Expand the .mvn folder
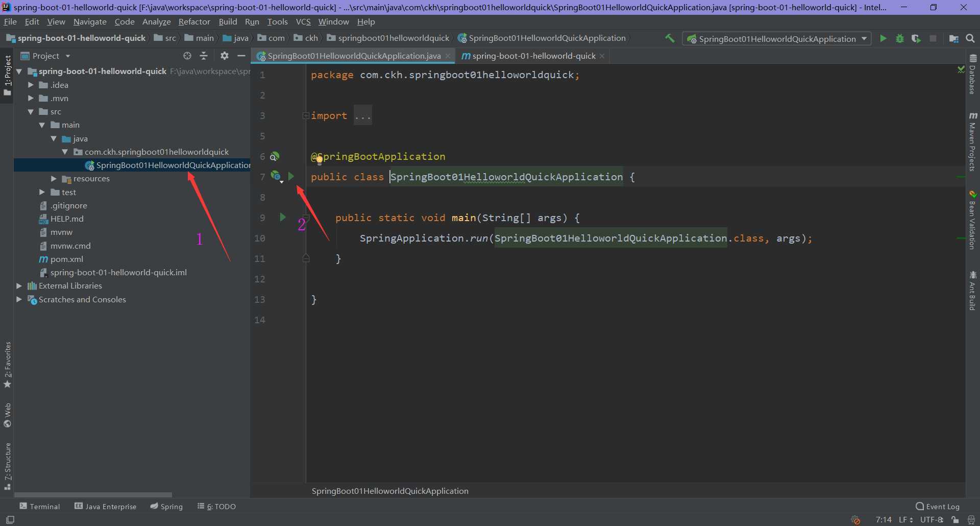The image size is (980, 526). click(31, 98)
